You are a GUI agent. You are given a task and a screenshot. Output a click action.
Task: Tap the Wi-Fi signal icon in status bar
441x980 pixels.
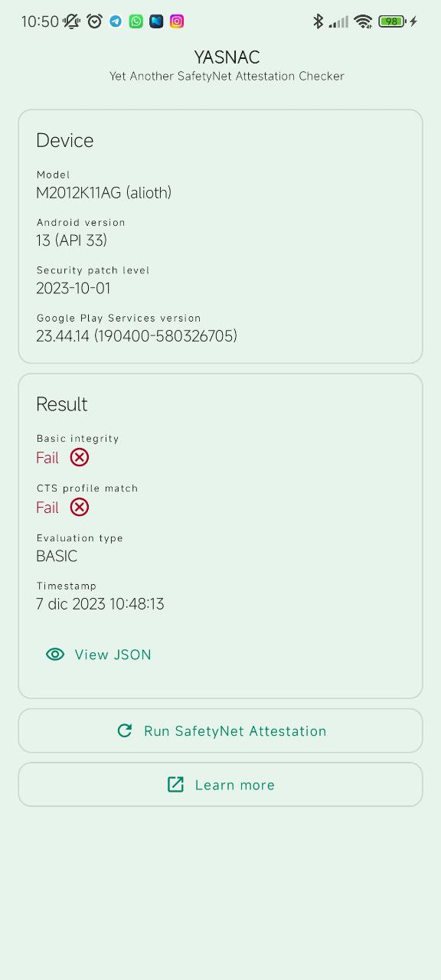363,21
